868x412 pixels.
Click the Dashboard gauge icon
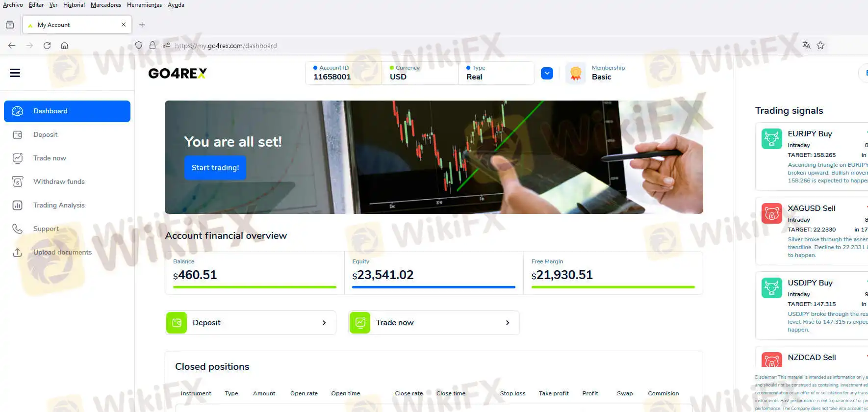(17, 111)
